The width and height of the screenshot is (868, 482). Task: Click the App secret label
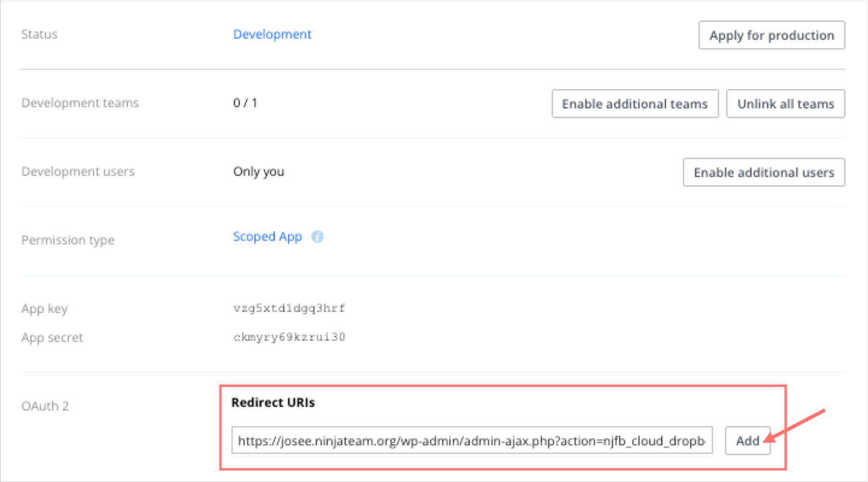pos(52,338)
